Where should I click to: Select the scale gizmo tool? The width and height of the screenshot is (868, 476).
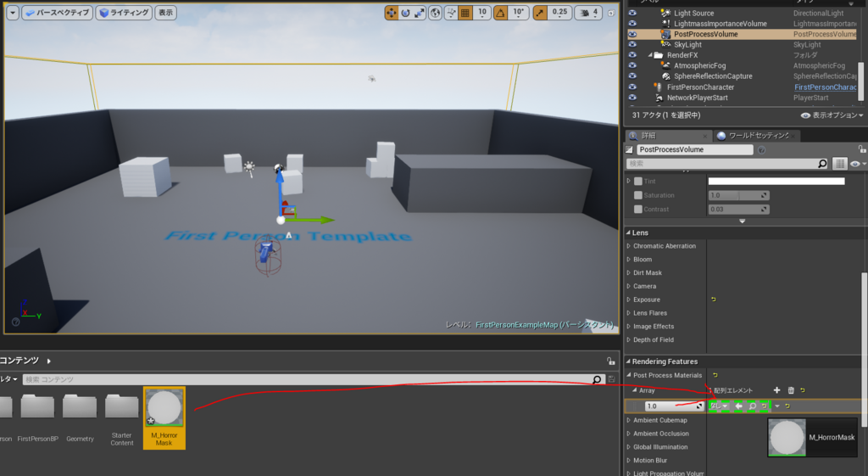(x=419, y=13)
